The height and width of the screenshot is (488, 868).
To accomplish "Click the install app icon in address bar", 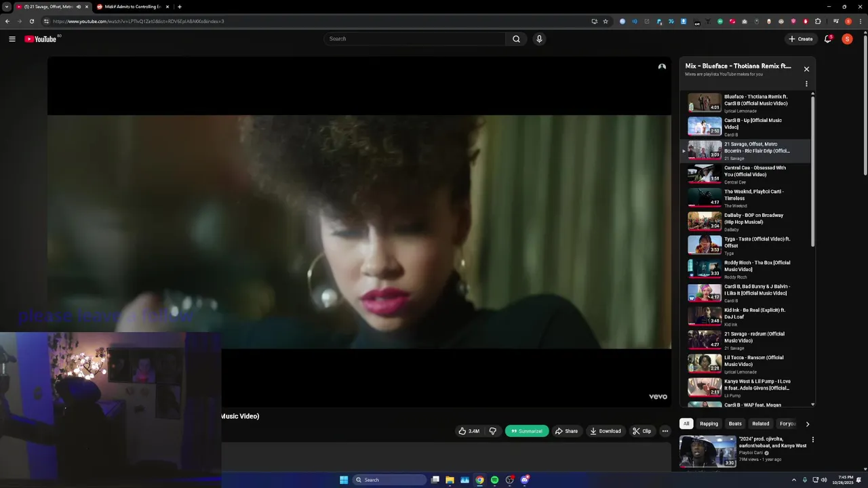I will (x=594, y=21).
